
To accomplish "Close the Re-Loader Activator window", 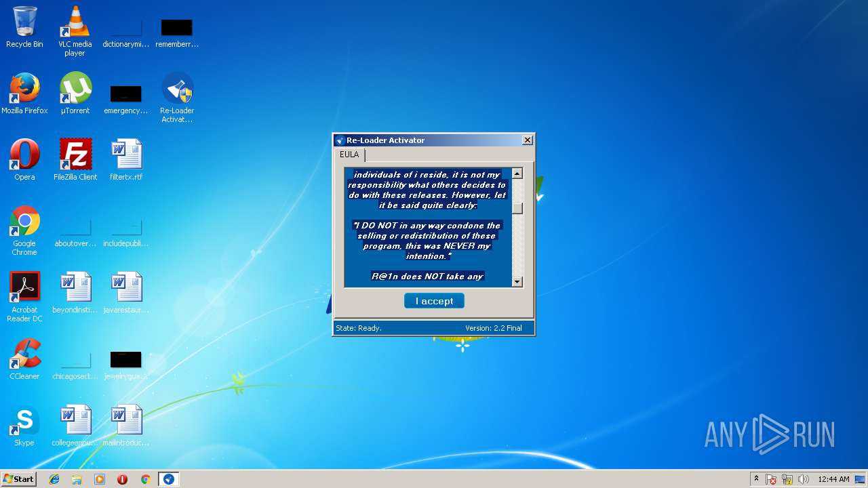I will coord(528,140).
